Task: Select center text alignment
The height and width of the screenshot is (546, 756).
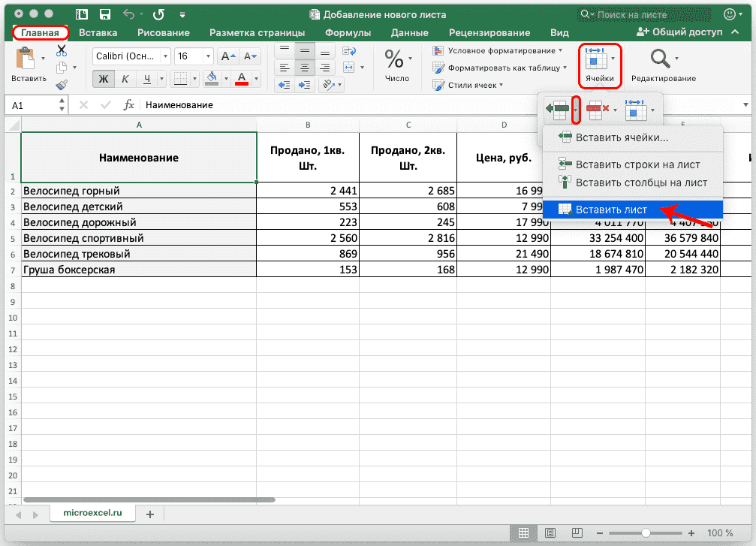Action: pyautogui.click(x=304, y=68)
